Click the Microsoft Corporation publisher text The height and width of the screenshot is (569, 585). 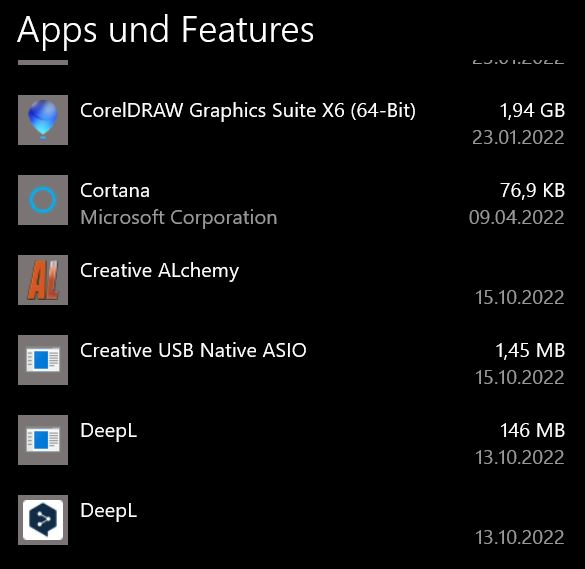pos(179,218)
